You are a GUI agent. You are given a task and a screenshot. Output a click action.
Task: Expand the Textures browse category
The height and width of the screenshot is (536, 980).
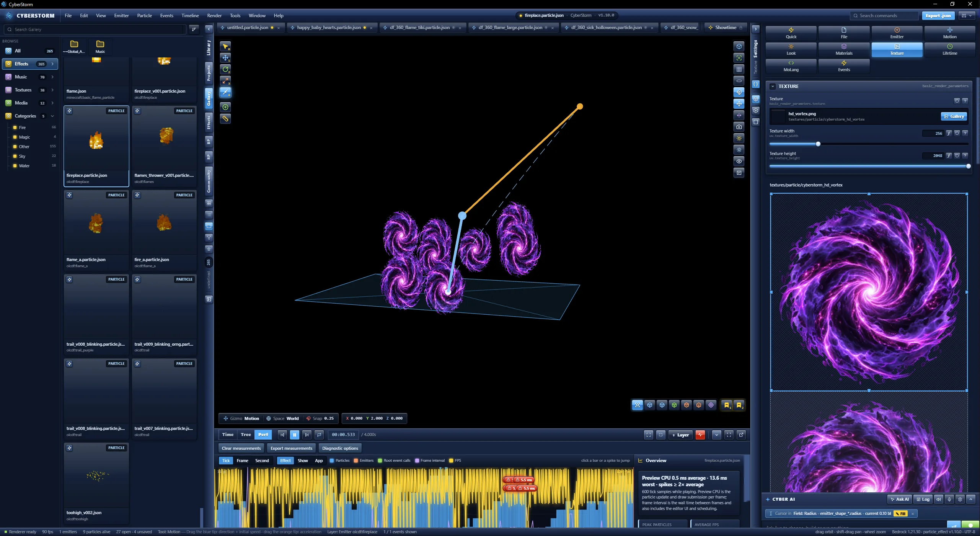pos(52,90)
